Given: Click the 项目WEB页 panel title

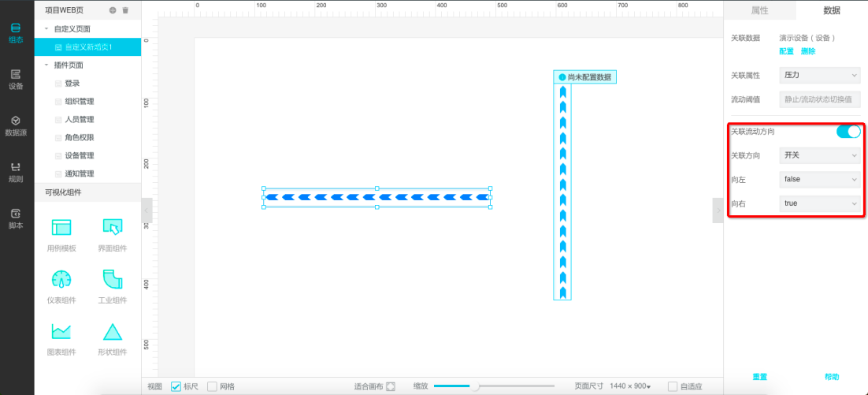Looking at the screenshot, I should [x=64, y=10].
